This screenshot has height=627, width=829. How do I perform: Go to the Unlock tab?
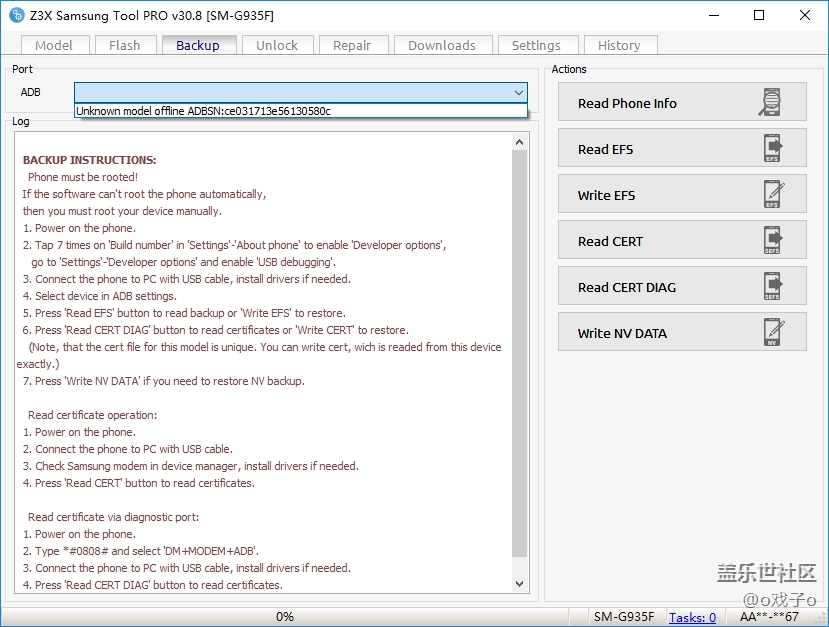coord(277,45)
